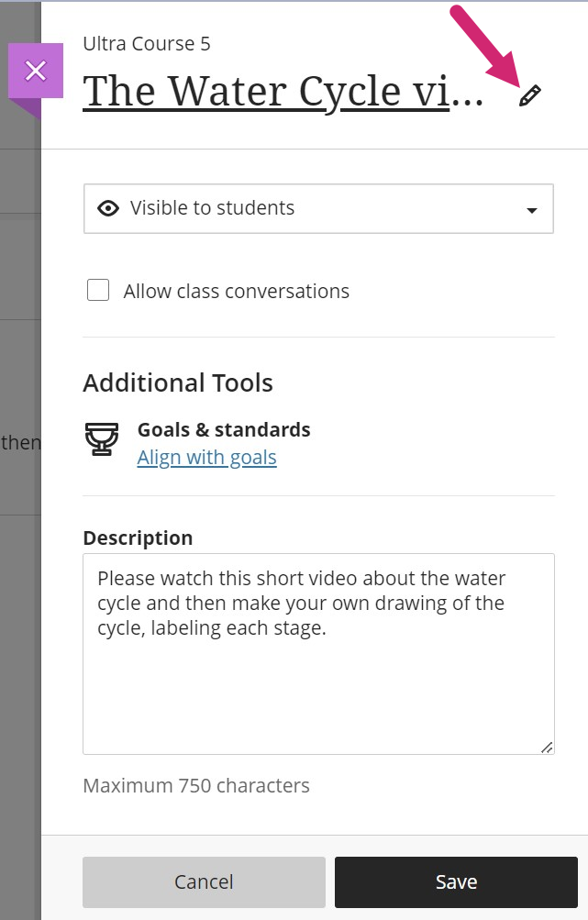Click the "Maximum 750 characters" hint text
This screenshot has width=588, height=920.
196,786
